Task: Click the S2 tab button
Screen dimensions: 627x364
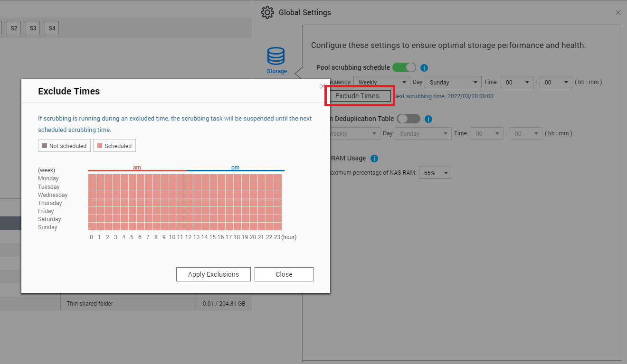Action: 14,28
